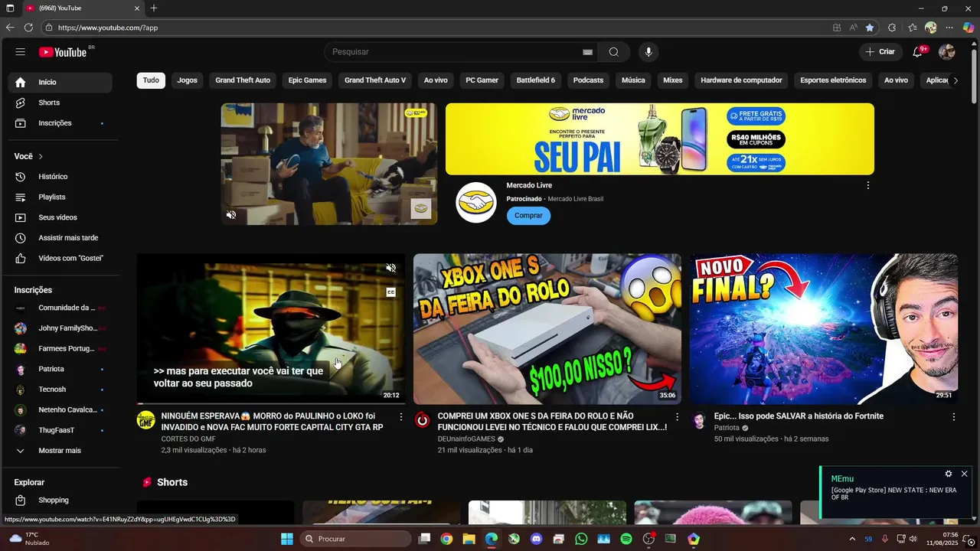980x551 pixels.
Task: Open more options for Mercado Livre ad
Action: click(x=867, y=185)
